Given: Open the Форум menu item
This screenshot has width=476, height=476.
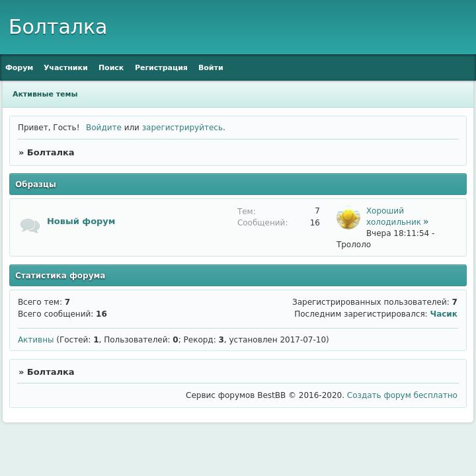Looking at the screenshot, I should click(x=19, y=67).
